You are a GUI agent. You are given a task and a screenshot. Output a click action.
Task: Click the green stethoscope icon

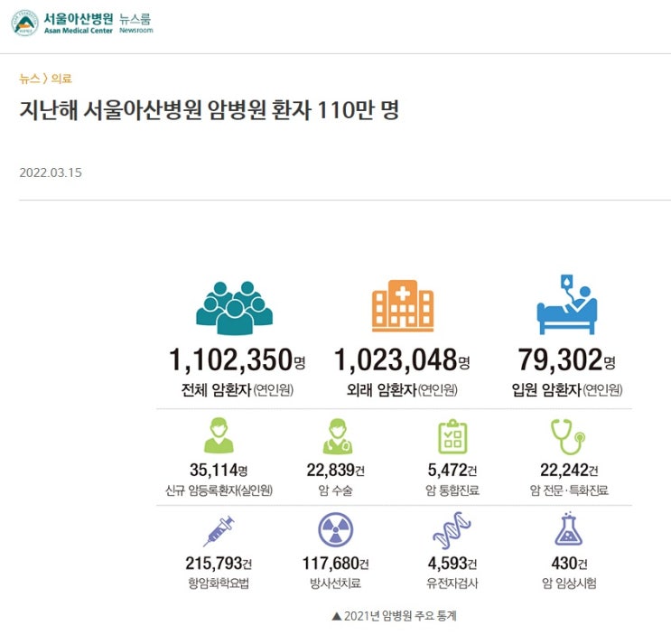pyautogui.click(x=568, y=436)
